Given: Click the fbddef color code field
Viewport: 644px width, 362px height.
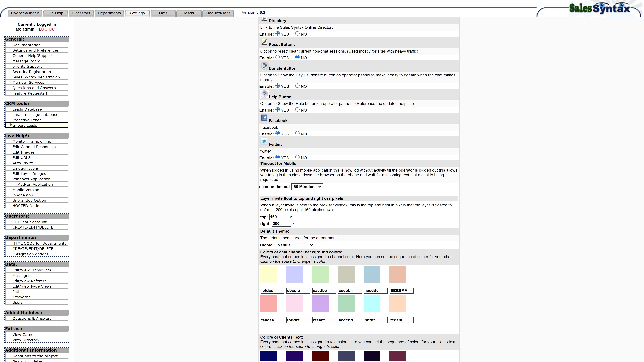Looking at the screenshot, I should point(298,320).
